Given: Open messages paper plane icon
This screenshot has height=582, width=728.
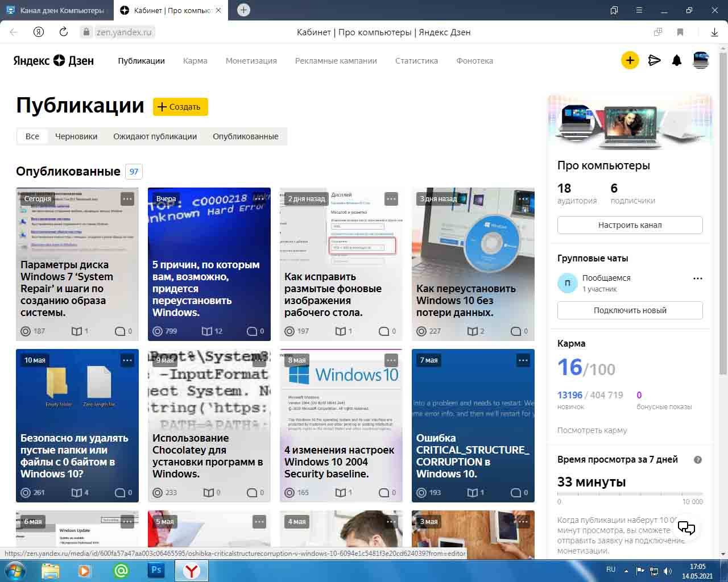Looking at the screenshot, I should (655, 60).
